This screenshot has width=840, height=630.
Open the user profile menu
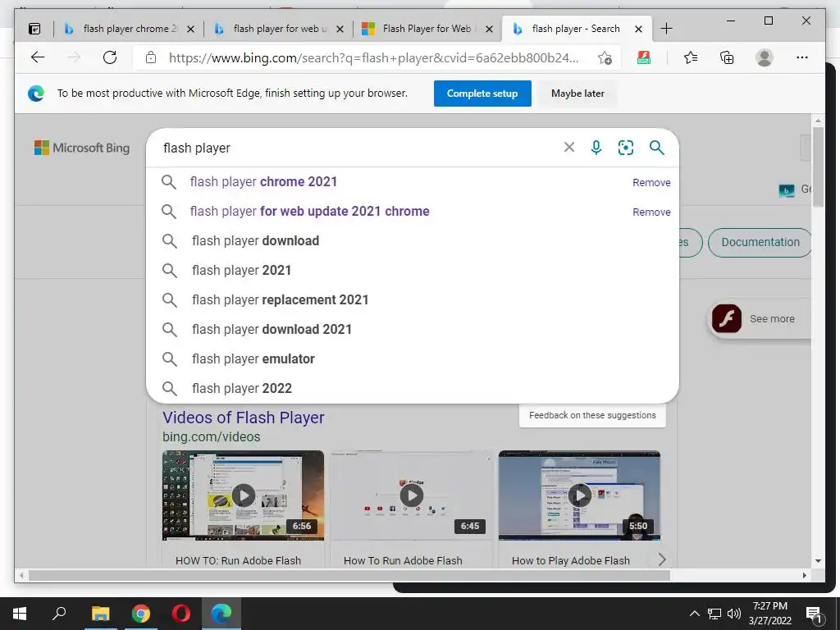765,57
